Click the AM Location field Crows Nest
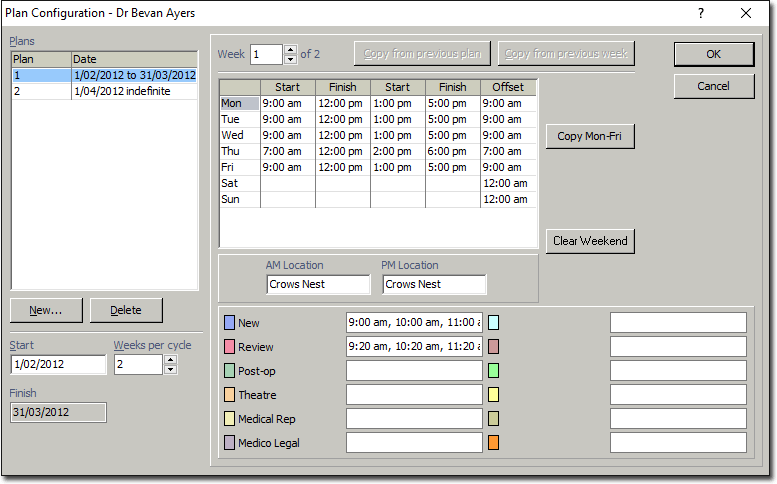The image size is (777, 484). (x=318, y=284)
